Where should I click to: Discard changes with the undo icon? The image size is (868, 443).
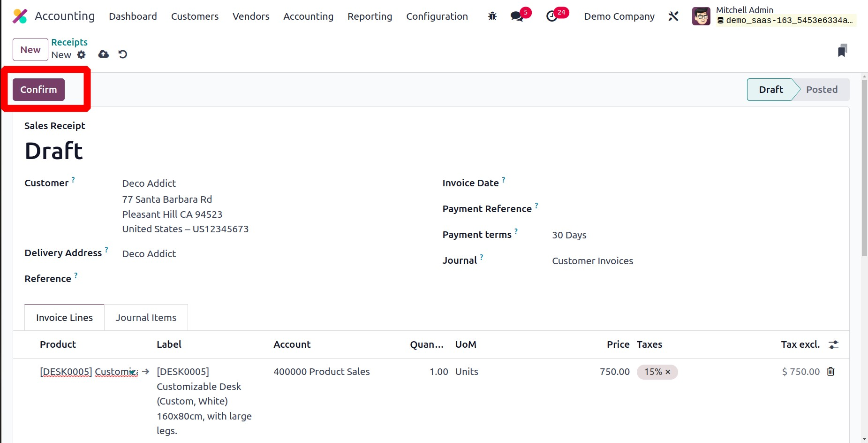(x=123, y=54)
